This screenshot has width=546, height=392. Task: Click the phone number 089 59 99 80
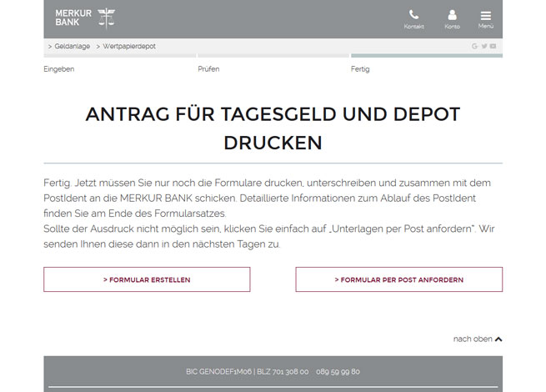(x=338, y=371)
